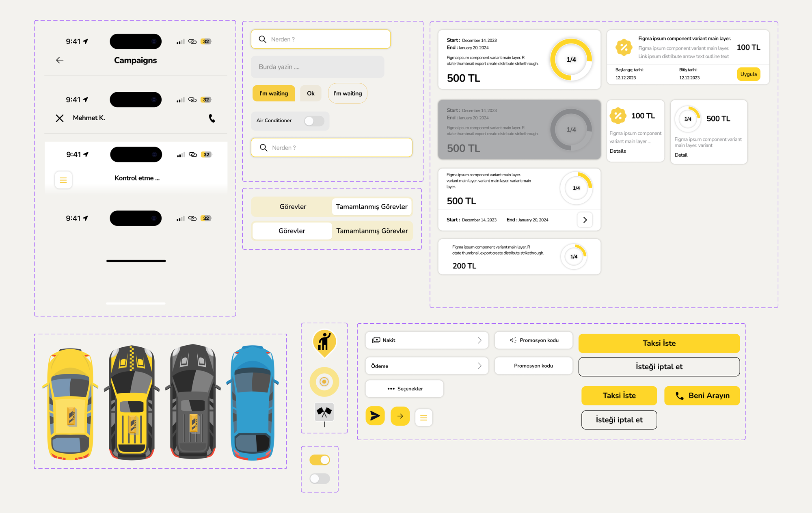Open the hamburger menu on Kontrol etme screen
Screen dimensions: 812x513
point(63,180)
